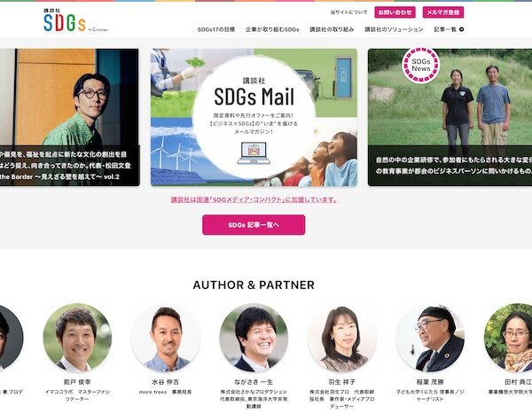532x413 pixels.
Task: Select 稲葉 茂勝 author portrait
Action: 430,338
